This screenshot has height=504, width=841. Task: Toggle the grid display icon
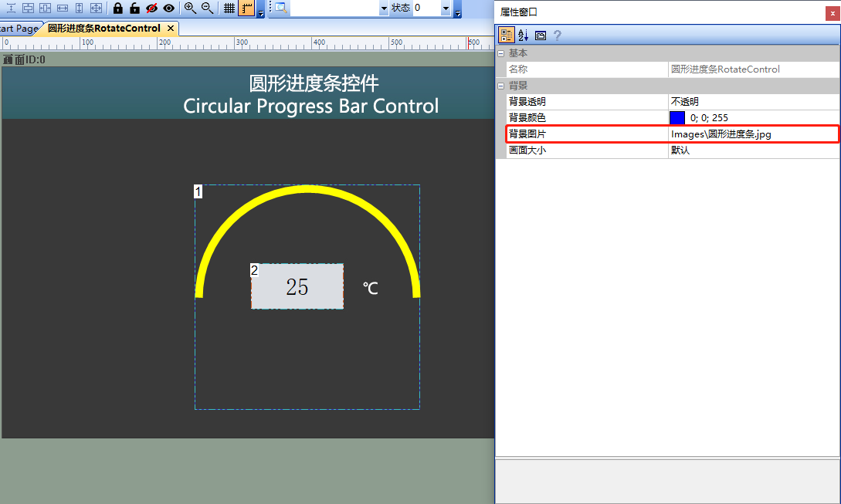(229, 8)
